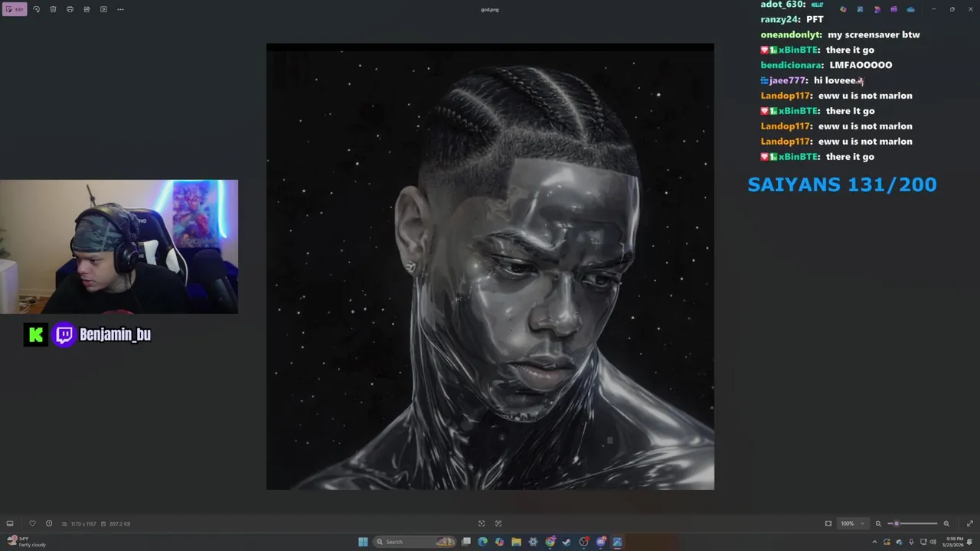The width and height of the screenshot is (980, 551).
Task: Adjust the zoom slider
Action: pyautogui.click(x=913, y=523)
